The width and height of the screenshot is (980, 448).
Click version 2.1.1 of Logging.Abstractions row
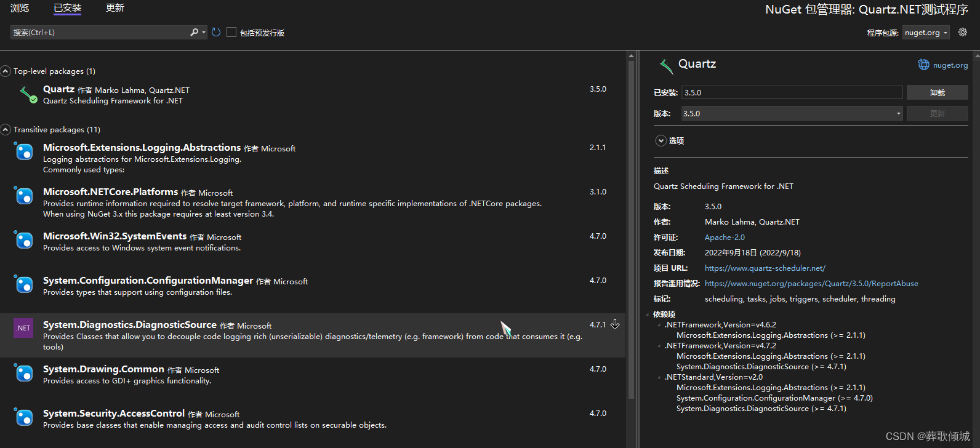pos(598,148)
